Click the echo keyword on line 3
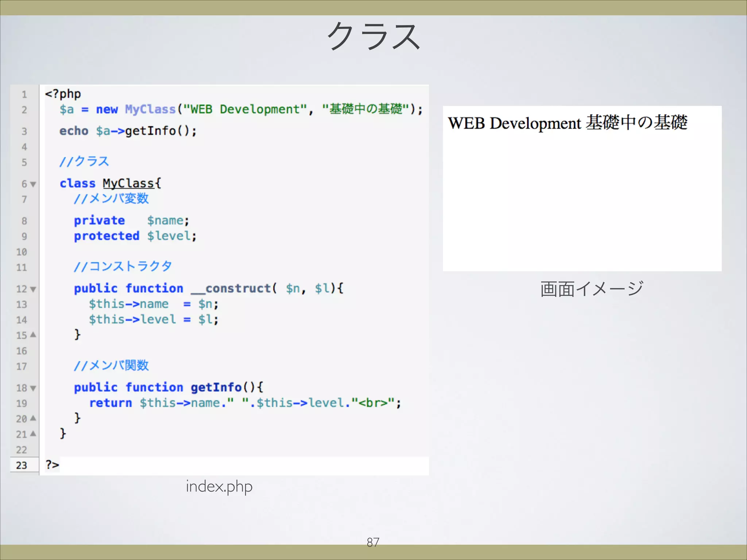Screen dimensions: 747x560 pyautogui.click(x=74, y=131)
